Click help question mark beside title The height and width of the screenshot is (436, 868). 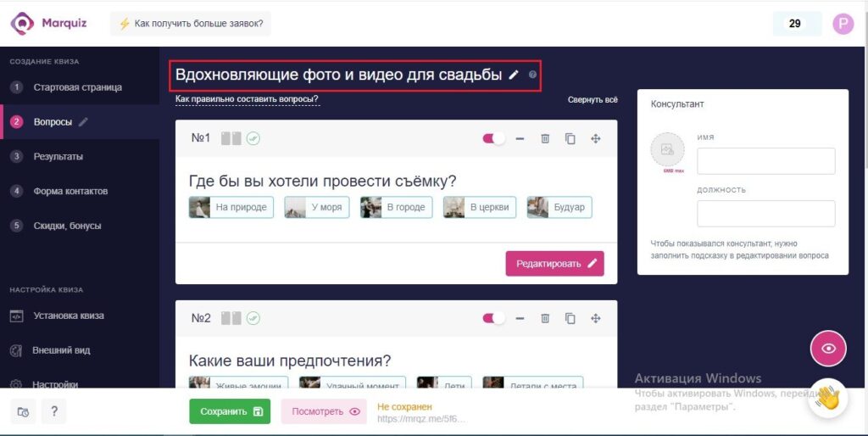click(532, 75)
